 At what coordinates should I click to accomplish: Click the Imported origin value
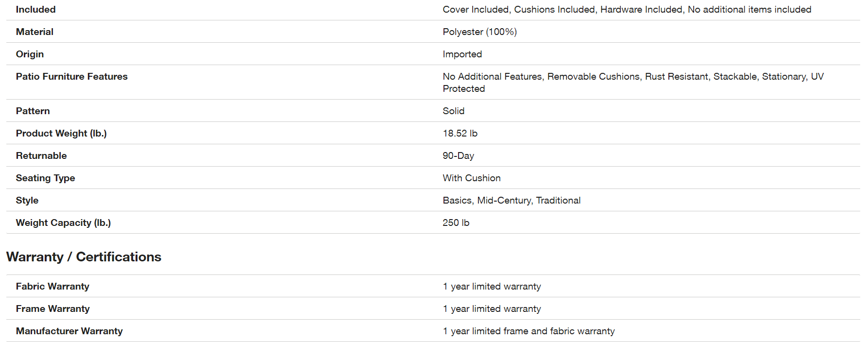pyautogui.click(x=462, y=54)
